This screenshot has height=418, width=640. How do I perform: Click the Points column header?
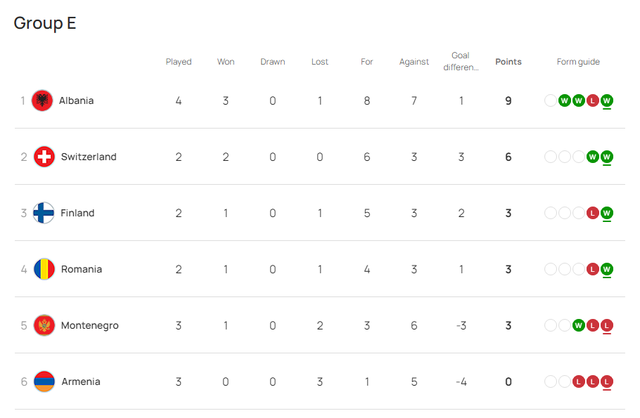click(x=508, y=62)
